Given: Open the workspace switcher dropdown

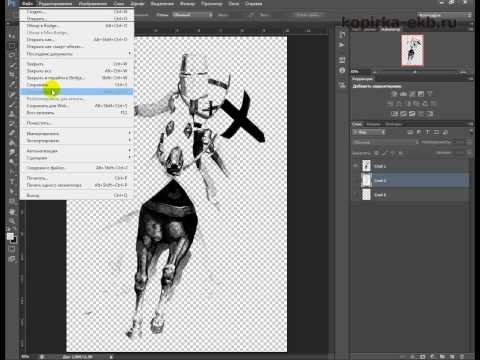Looking at the screenshot, I should 445,15.
